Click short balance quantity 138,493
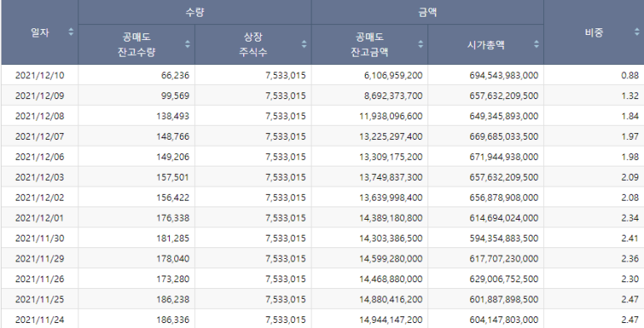Screen dimensions: 644x328 (x=173, y=117)
